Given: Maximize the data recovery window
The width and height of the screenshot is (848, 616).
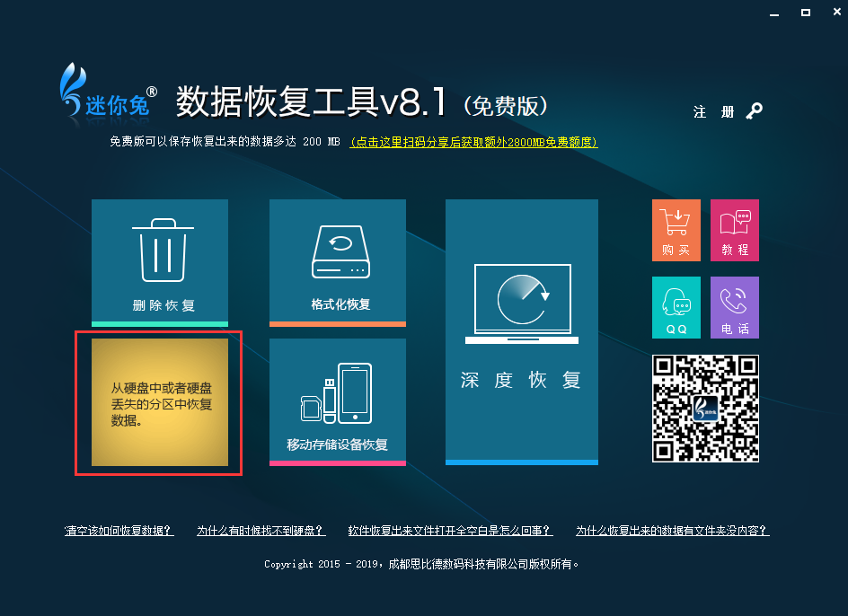Looking at the screenshot, I should click(806, 13).
